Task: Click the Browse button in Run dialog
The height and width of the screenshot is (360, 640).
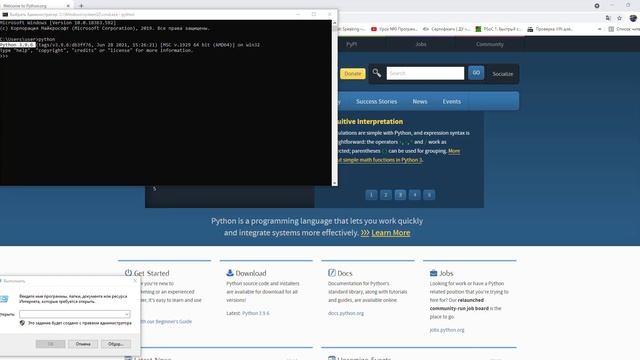Action: click(116, 344)
